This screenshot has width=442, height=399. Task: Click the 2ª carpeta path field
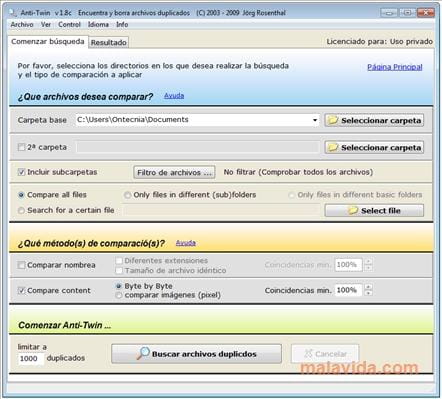(198, 147)
